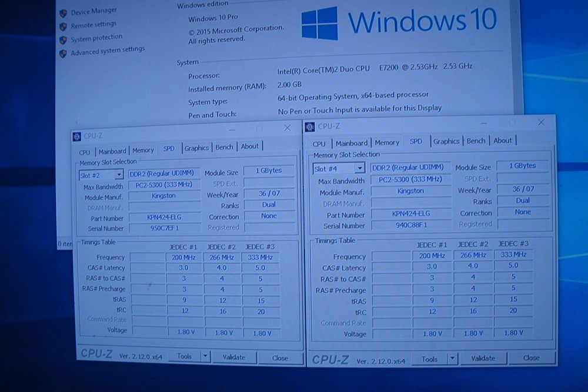
Task: Switch to Bench tab in right CPU-Z window
Action: [476, 141]
